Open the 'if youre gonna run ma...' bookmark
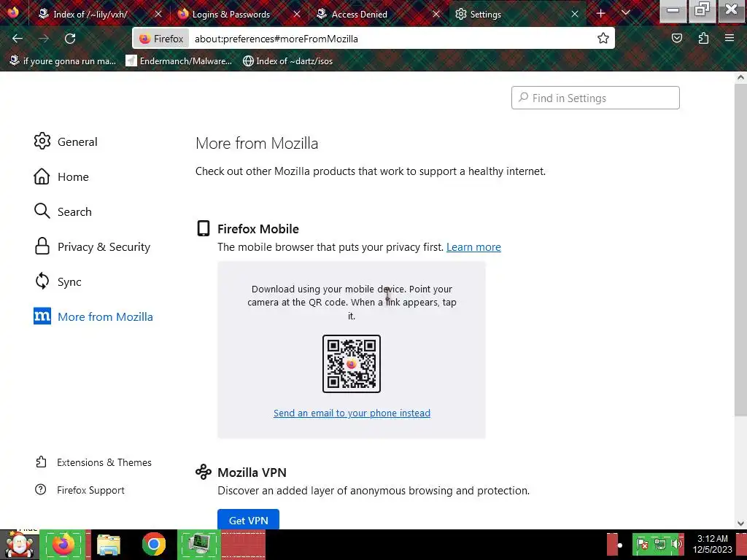Viewport: 747px width, 560px height. (x=63, y=61)
